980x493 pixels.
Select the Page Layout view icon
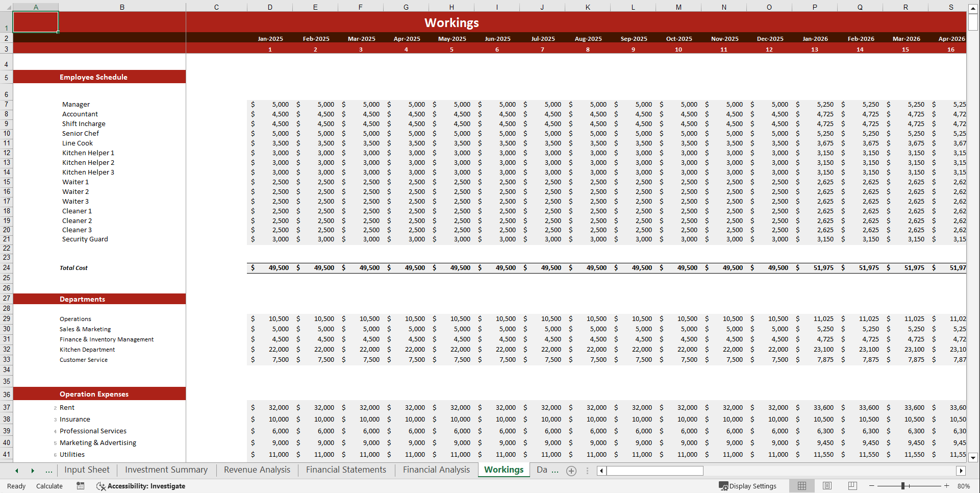pyautogui.click(x=827, y=486)
